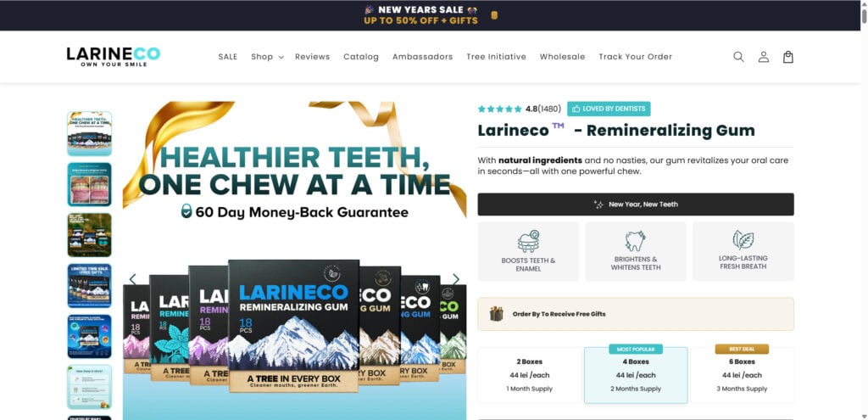This screenshot has height=420, width=868.
Task: Select the 2 Boxes option
Action: tap(530, 375)
